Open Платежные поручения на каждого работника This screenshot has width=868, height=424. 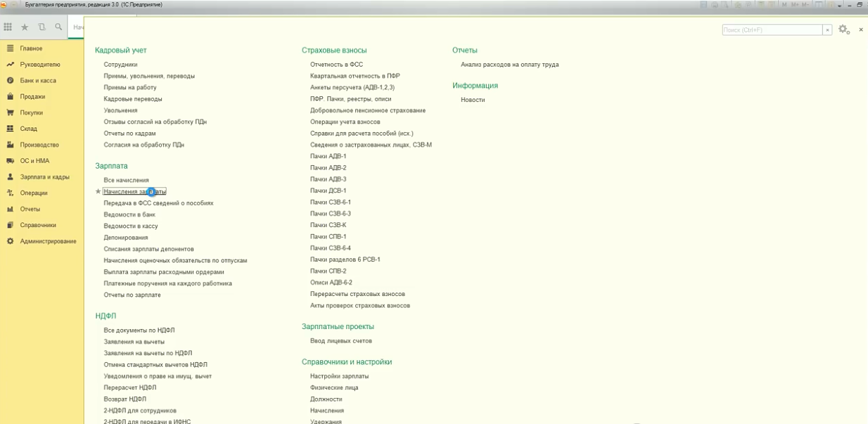(x=167, y=283)
